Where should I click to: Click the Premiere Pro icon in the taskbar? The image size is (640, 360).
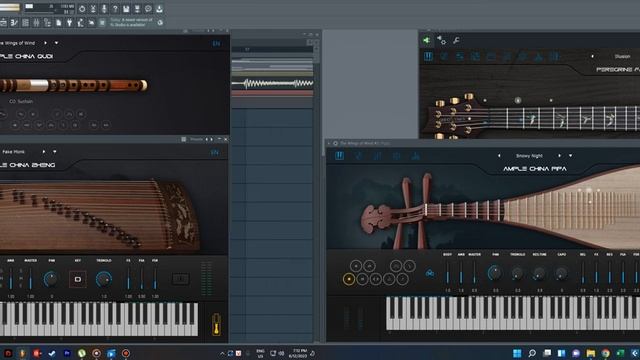click(67, 353)
